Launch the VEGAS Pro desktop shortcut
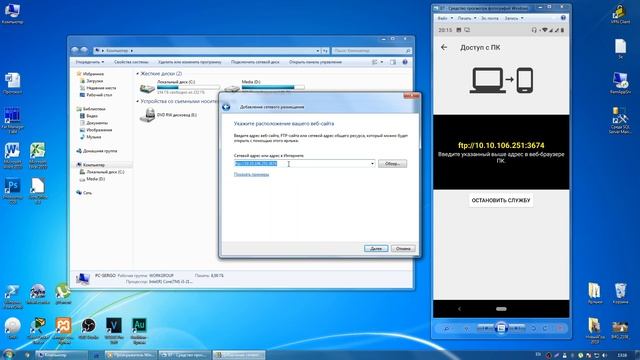The width and height of the screenshot is (640, 360). point(114,330)
